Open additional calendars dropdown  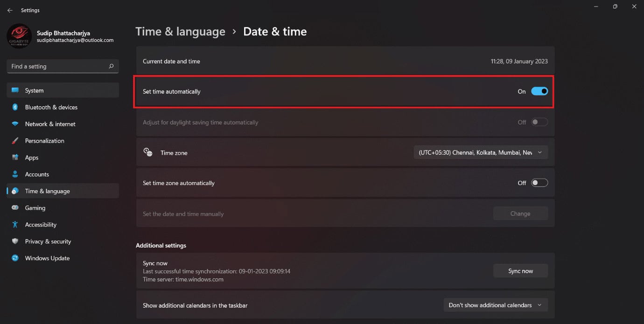click(495, 305)
